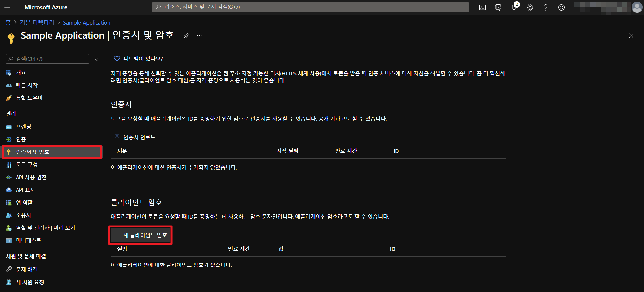Select 토큰 구성 sidebar item
Image resolution: width=644 pixels, height=292 pixels.
click(x=27, y=165)
